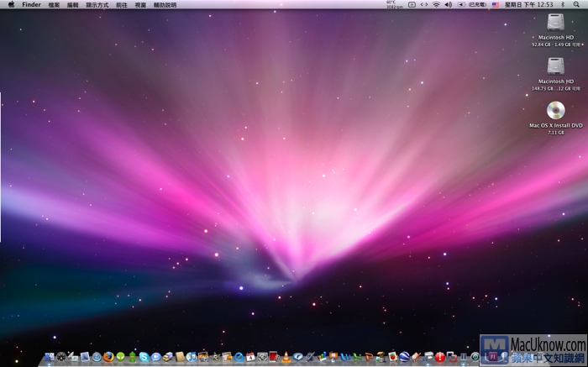Image resolution: width=588 pixels, height=367 pixels.
Task: Open the green alien-face app in Dock
Action: [x=120, y=357]
